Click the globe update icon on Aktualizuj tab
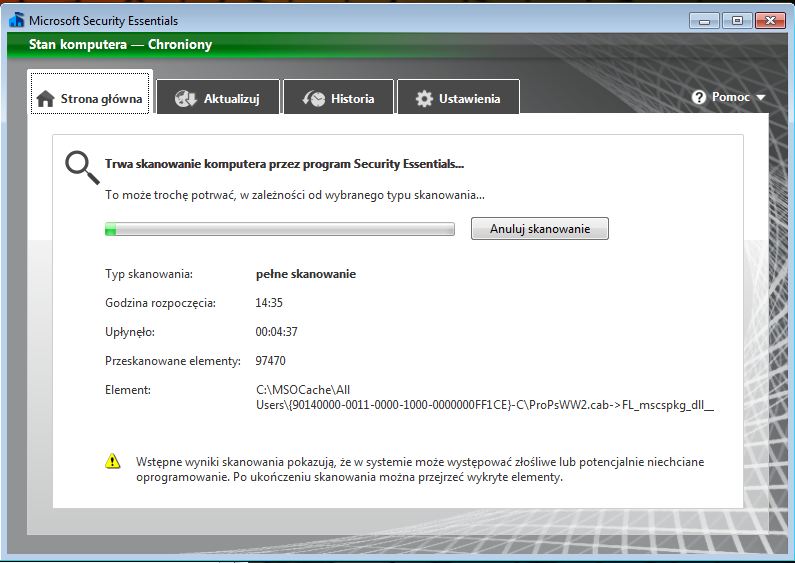Viewport: 795px width, 563px height. (x=186, y=98)
